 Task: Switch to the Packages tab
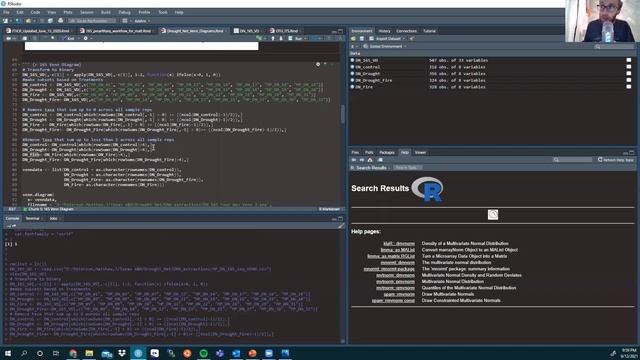click(387, 153)
